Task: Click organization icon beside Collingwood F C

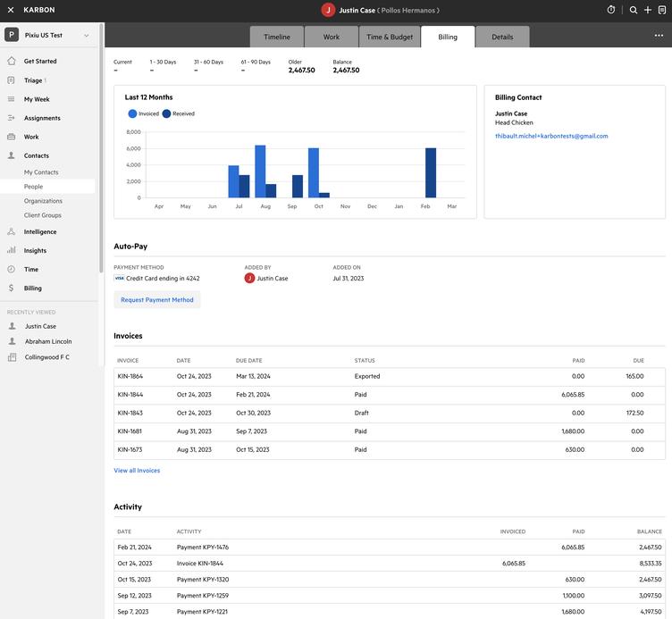Action: 13,356
